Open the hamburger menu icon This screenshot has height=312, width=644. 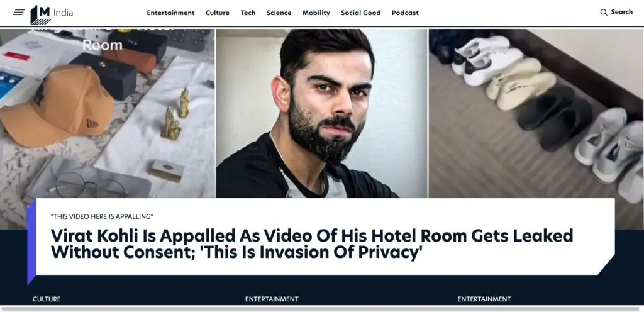coord(19,13)
